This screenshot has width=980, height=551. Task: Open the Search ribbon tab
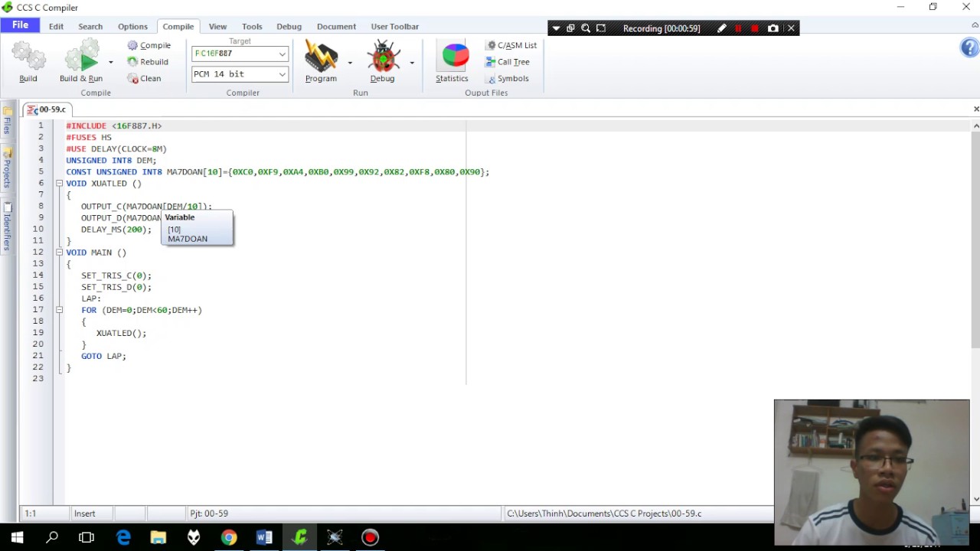click(x=90, y=26)
